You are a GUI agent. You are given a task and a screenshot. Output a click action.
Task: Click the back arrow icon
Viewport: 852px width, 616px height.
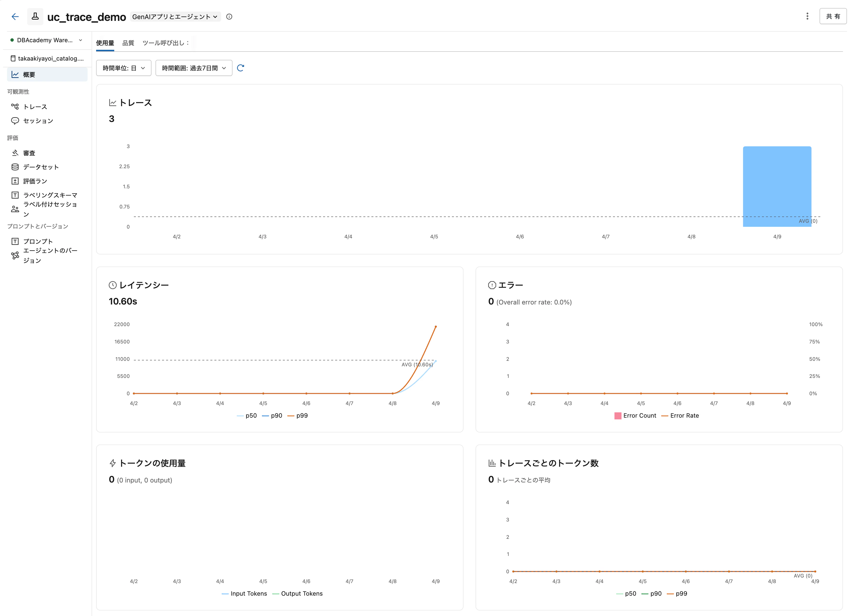(15, 17)
